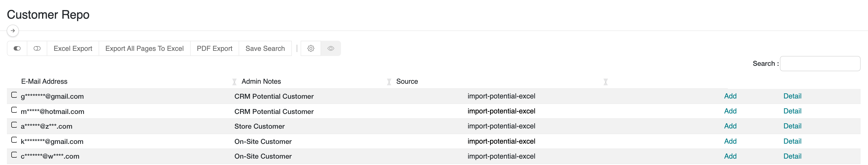Image resolution: width=868 pixels, height=165 pixels.
Task: Focus the Search input field
Action: click(820, 64)
